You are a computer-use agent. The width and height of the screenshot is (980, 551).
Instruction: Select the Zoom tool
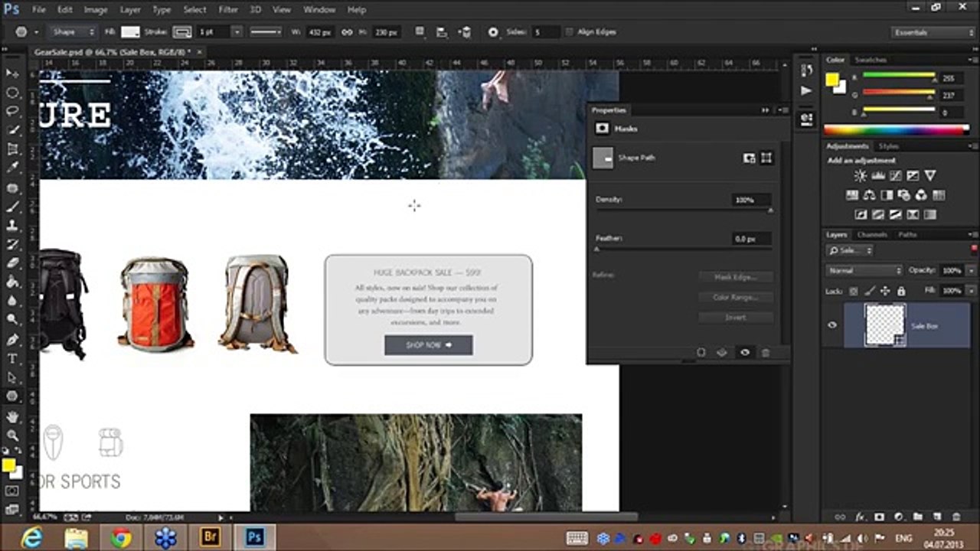12,435
